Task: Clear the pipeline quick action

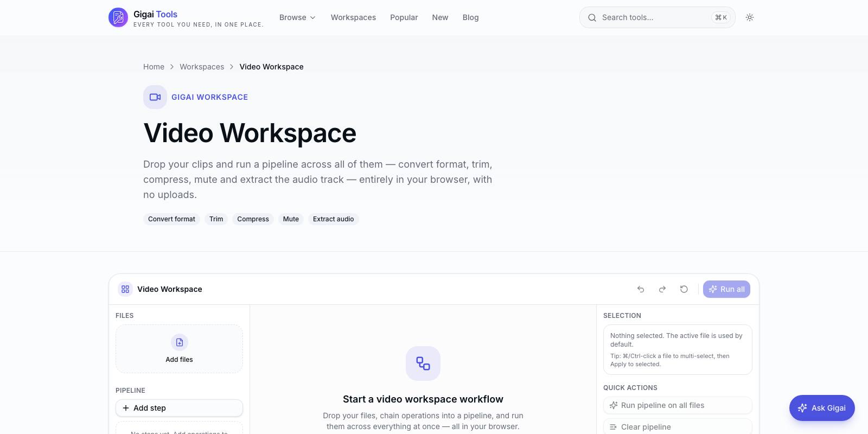Action: [678, 426]
